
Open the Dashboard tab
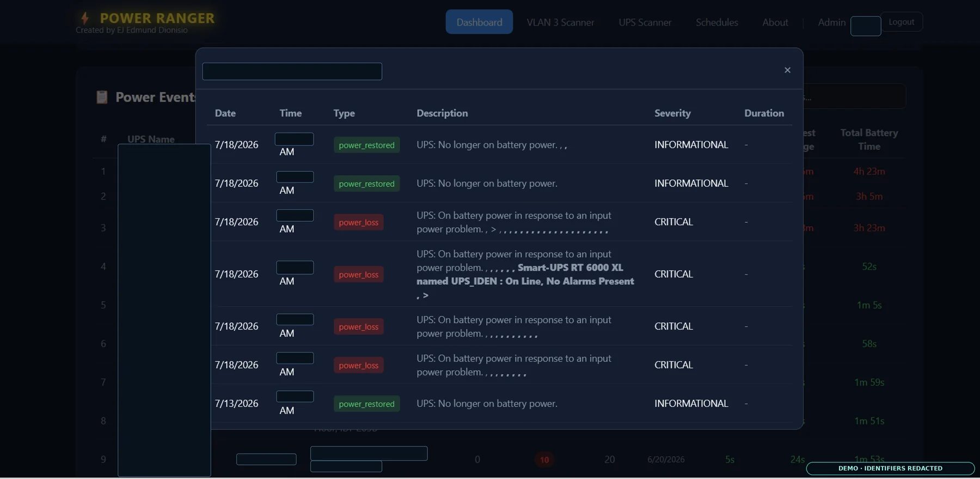point(479,22)
